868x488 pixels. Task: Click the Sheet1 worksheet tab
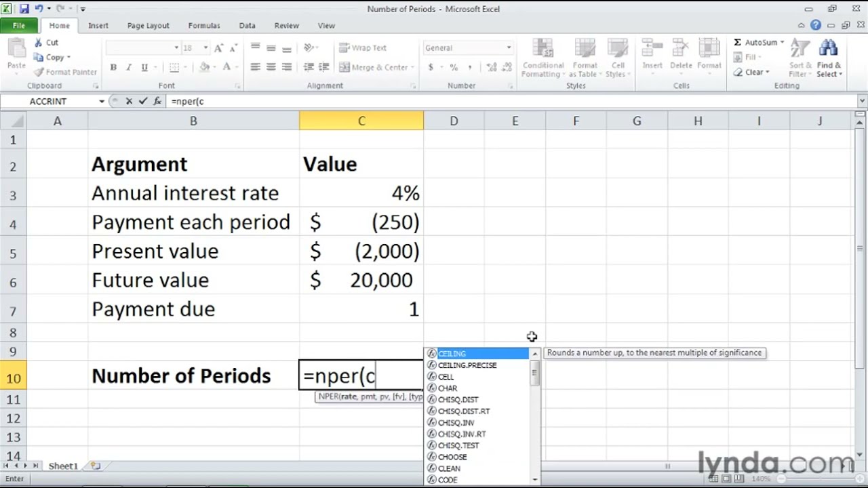tap(63, 466)
